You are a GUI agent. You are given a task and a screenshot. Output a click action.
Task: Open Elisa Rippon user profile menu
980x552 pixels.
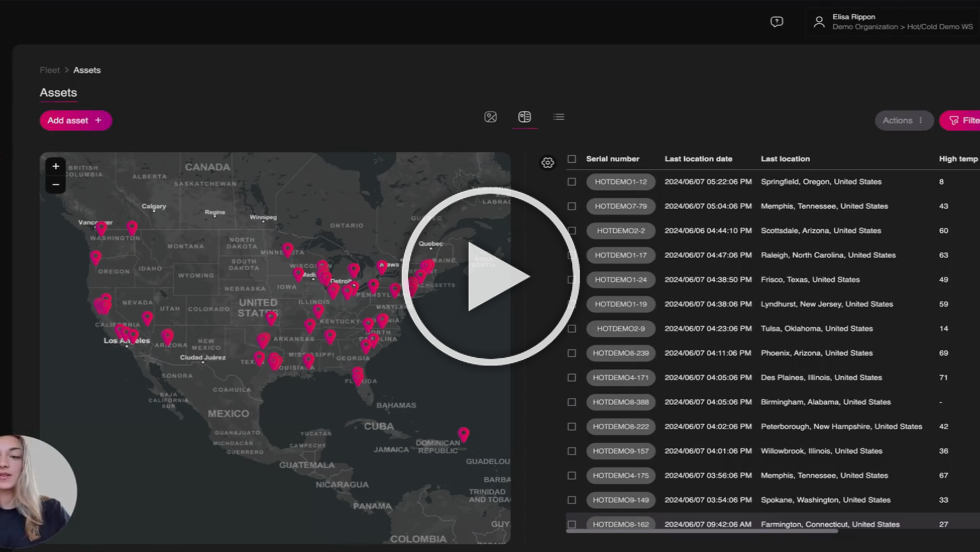click(895, 22)
